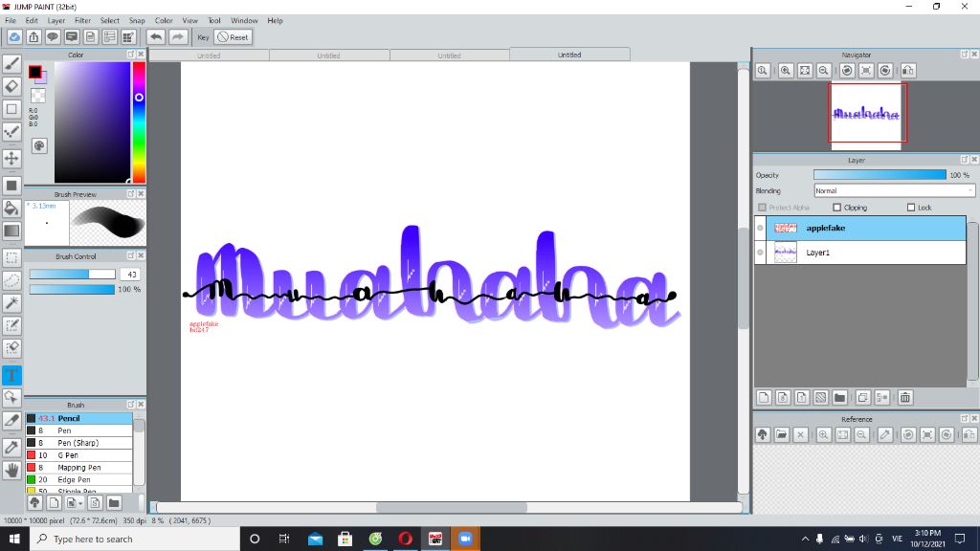
Task: Open the Window menu
Action: coord(244,21)
